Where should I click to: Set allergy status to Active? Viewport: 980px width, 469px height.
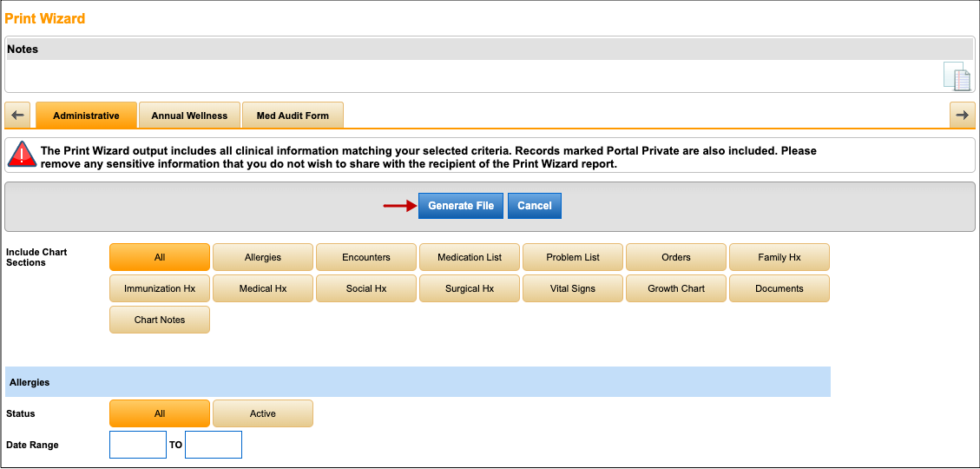(263, 413)
